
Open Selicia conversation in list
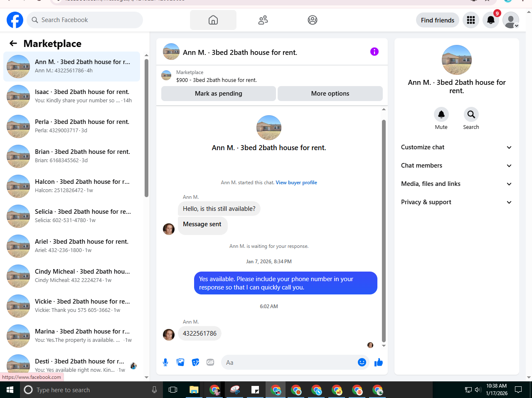point(71,216)
